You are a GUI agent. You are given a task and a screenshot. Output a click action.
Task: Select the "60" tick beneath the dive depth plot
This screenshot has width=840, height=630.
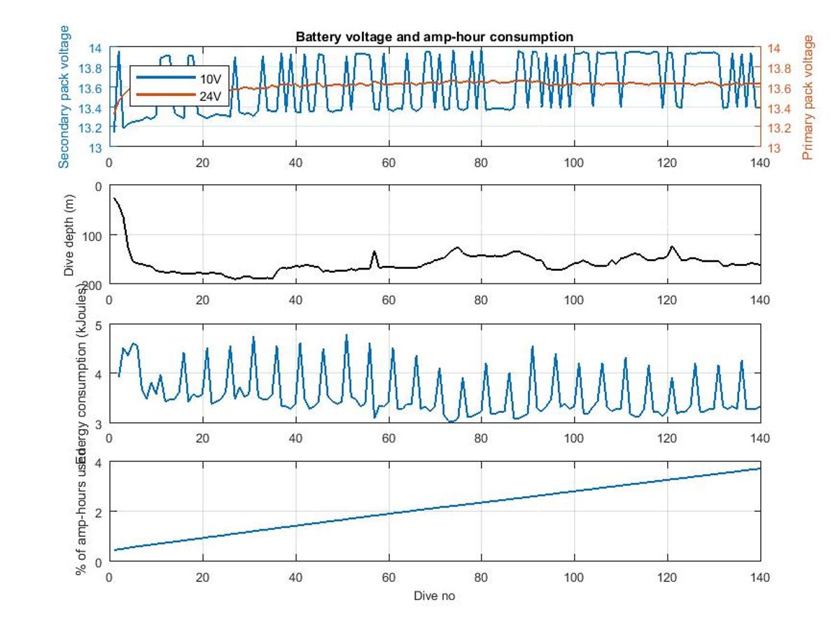[388, 300]
